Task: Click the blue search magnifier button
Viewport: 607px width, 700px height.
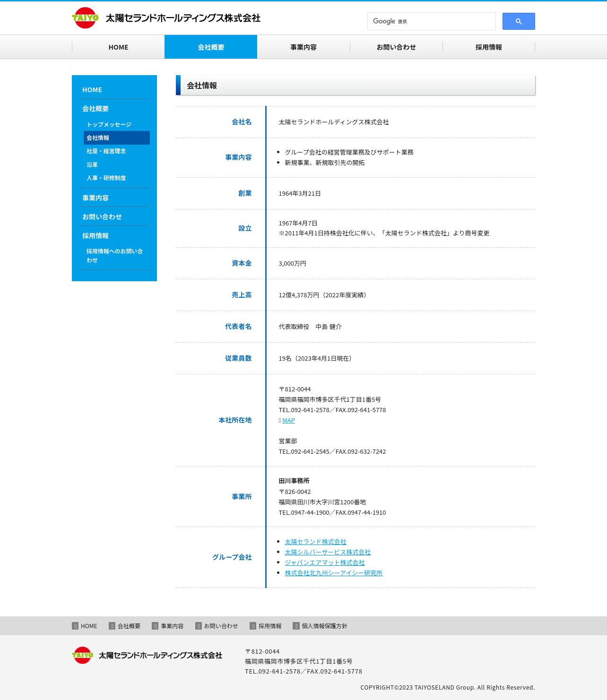Action: click(x=519, y=21)
